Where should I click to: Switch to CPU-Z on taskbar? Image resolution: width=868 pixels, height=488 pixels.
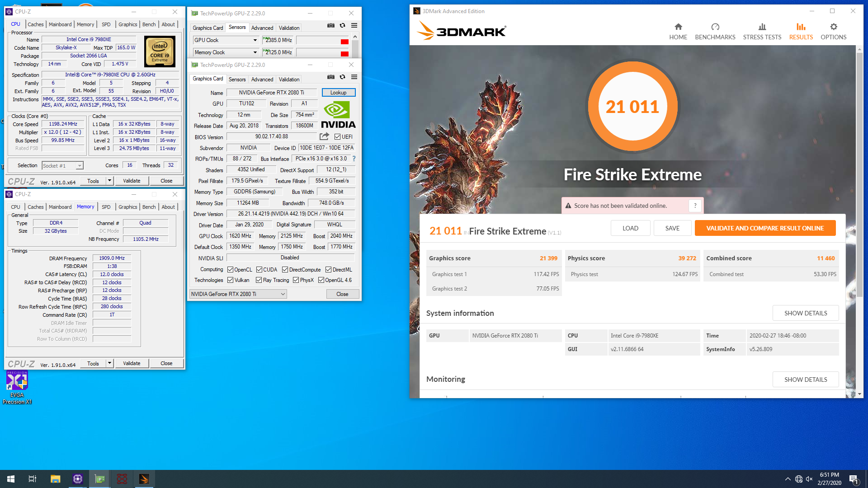(78, 479)
